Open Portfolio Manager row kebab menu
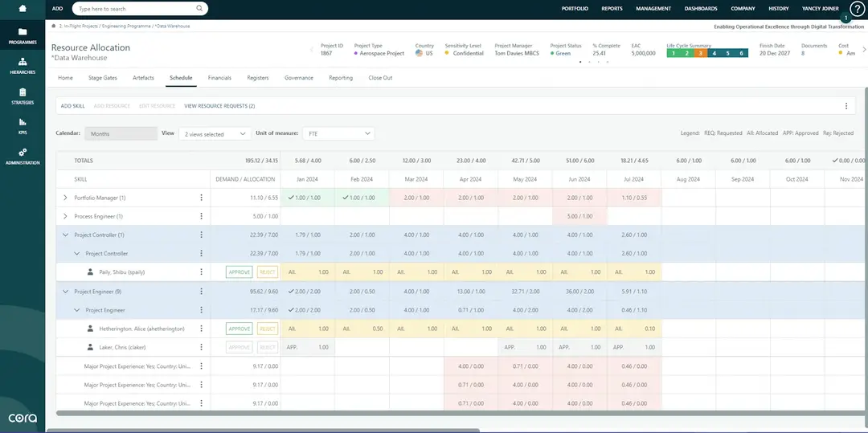The image size is (868, 433). click(201, 198)
